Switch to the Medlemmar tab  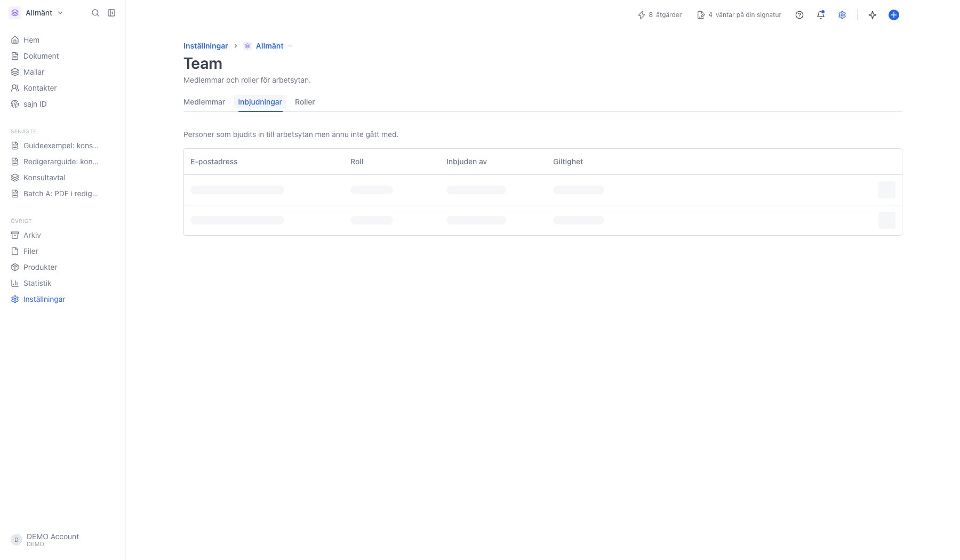[x=204, y=102]
